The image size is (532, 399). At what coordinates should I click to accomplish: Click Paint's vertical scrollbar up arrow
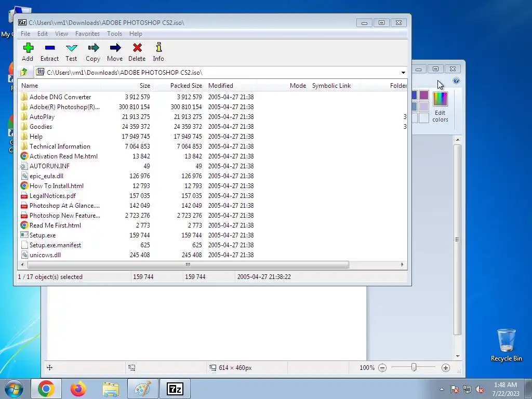point(457,140)
